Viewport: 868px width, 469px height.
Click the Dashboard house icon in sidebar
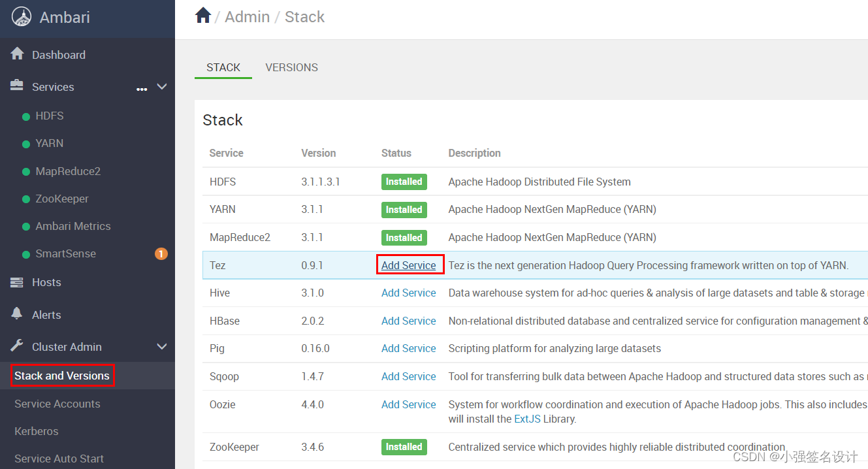18,54
